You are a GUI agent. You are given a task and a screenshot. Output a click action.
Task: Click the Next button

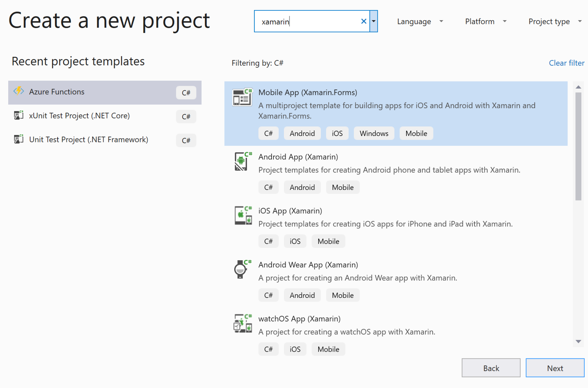point(555,368)
